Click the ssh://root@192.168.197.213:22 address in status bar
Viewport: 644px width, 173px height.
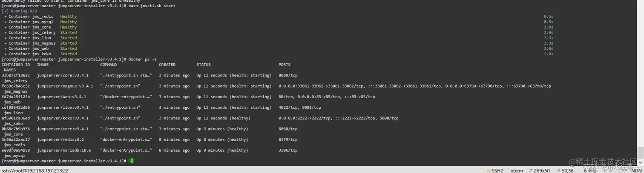click(35, 170)
